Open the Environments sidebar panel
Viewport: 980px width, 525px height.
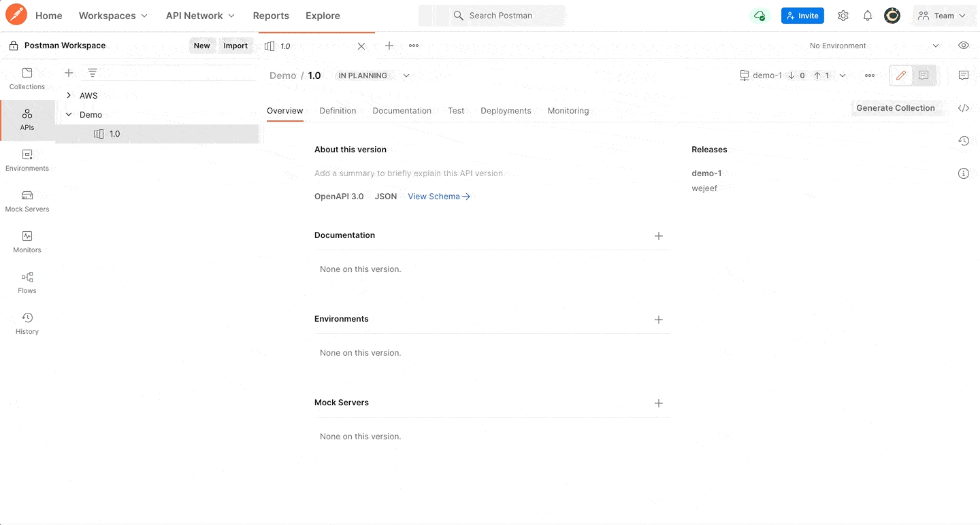27,158
